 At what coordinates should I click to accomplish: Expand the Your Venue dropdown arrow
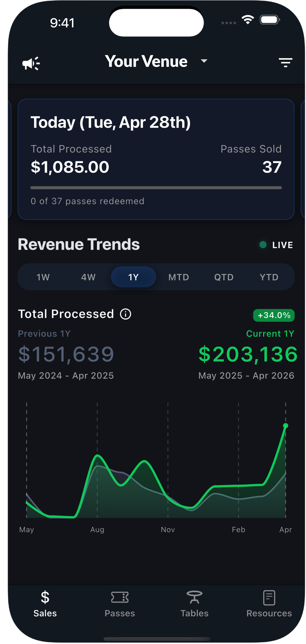pyautogui.click(x=204, y=61)
